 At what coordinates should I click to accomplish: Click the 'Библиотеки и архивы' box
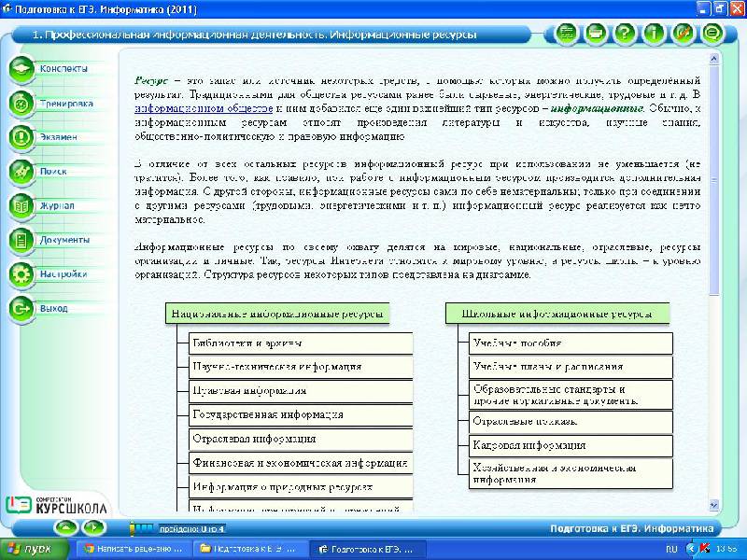(301, 343)
